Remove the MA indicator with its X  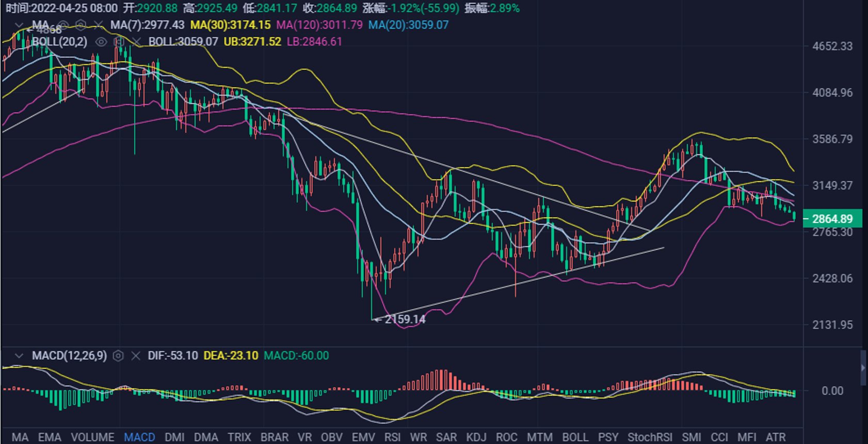pos(99,25)
